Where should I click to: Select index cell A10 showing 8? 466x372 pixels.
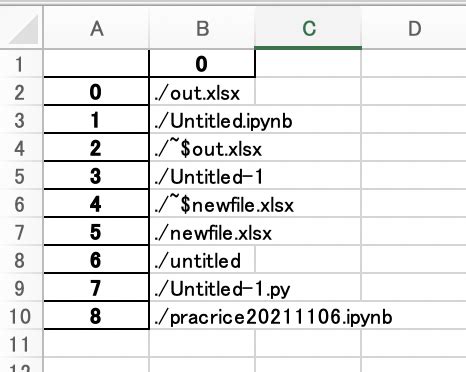[96, 316]
